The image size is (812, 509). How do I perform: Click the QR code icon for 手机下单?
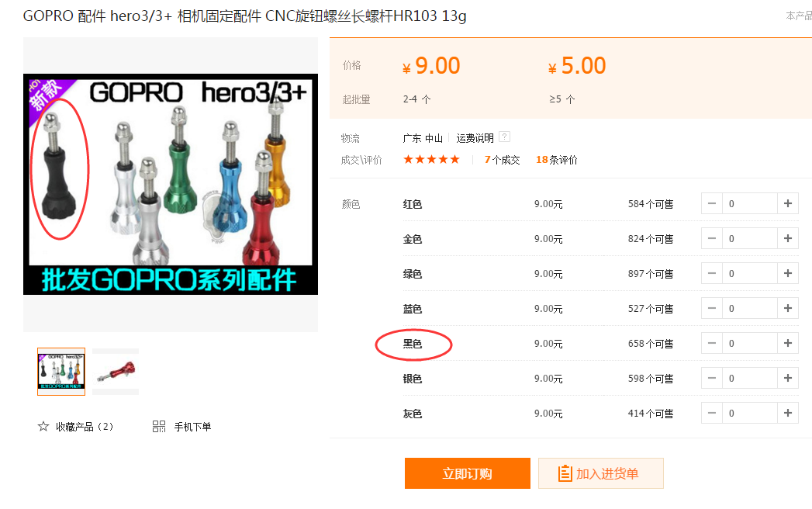[159, 427]
